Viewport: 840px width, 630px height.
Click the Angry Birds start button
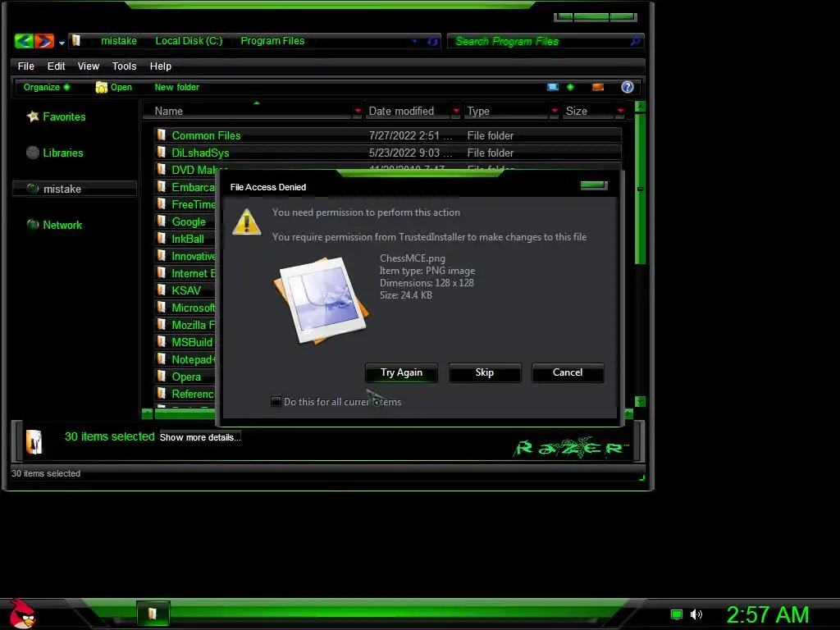(x=22, y=614)
